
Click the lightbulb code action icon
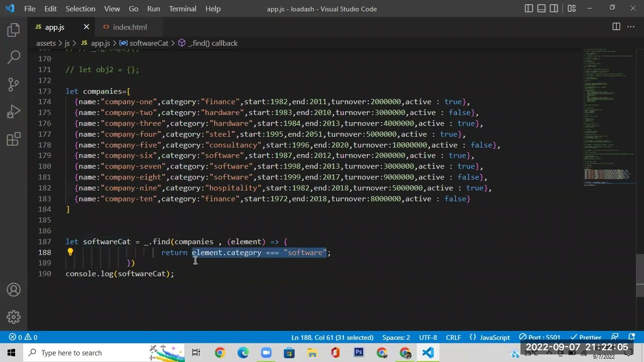pos(70,252)
